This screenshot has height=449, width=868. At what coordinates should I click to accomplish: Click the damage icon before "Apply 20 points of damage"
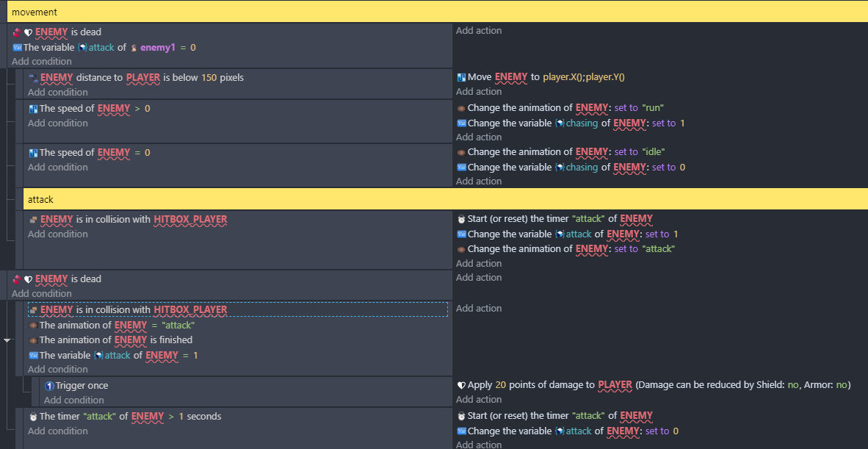pos(461,385)
